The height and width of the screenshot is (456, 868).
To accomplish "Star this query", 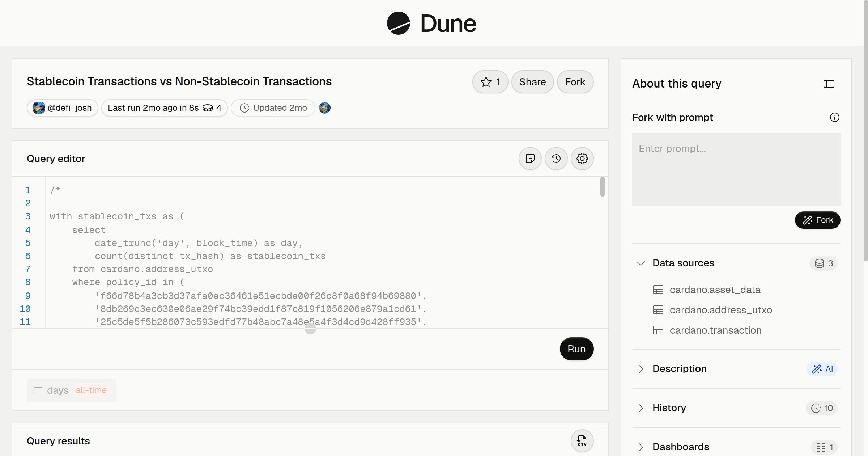I will (x=490, y=82).
